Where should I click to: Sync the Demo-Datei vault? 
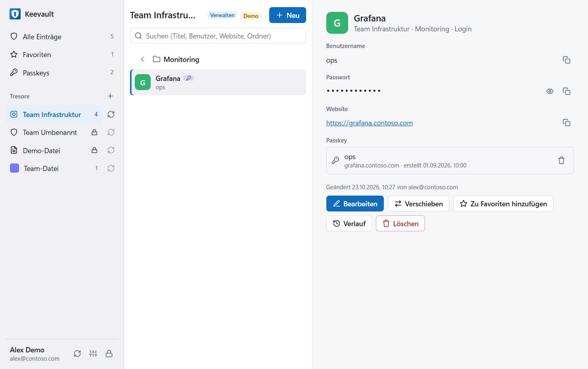pyautogui.click(x=111, y=150)
